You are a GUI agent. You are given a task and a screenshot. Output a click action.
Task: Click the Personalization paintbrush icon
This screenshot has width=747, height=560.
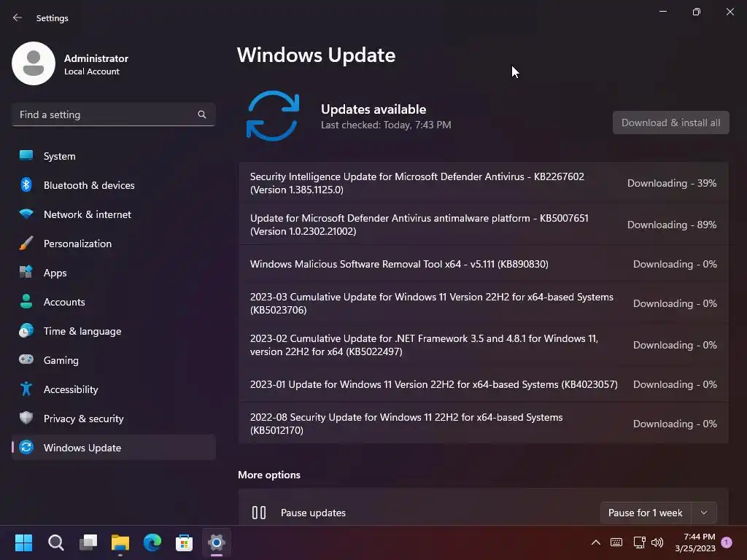coord(26,244)
